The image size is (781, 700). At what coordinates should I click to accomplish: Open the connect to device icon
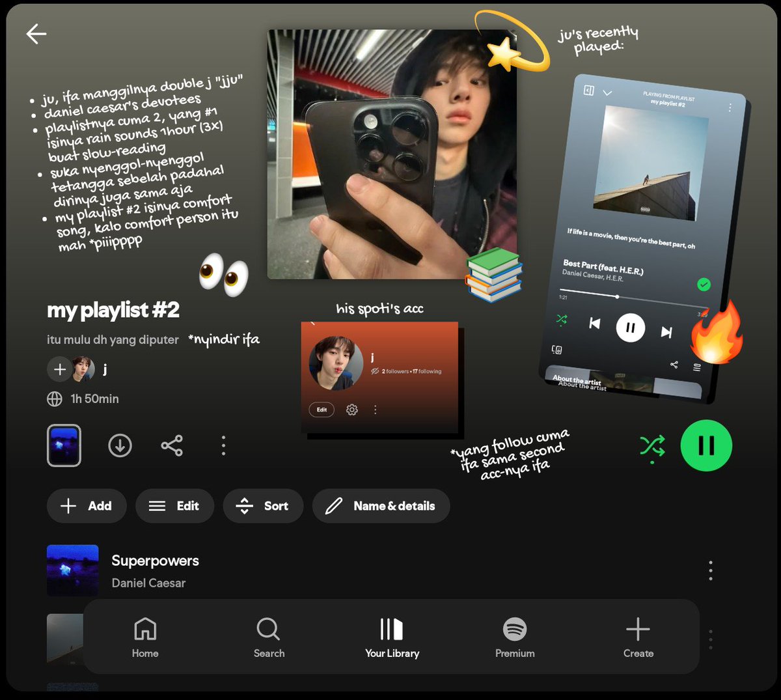pyautogui.click(x=557, y=350)
